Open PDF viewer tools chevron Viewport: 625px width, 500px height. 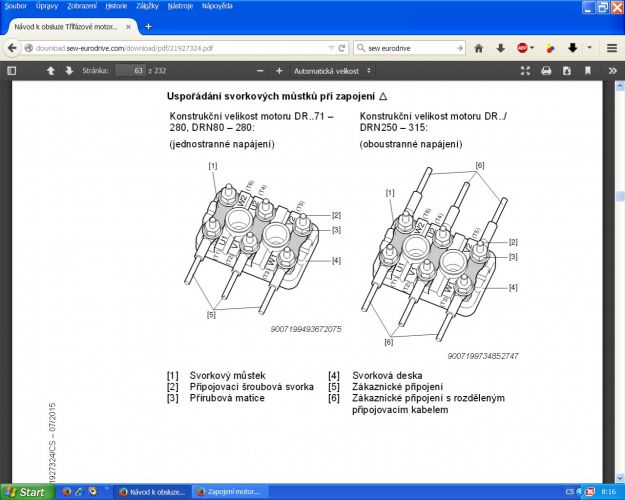pyautogui.click(x=613, y=71)
